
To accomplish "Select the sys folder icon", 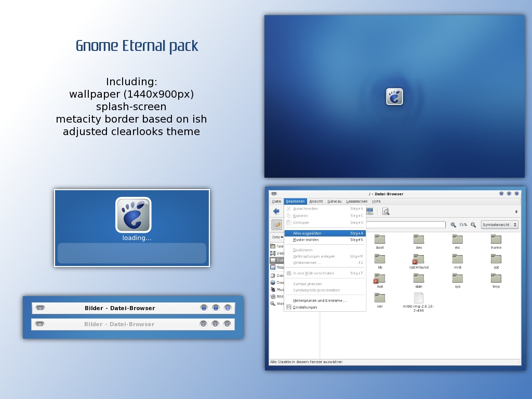I will coord(457,278).
